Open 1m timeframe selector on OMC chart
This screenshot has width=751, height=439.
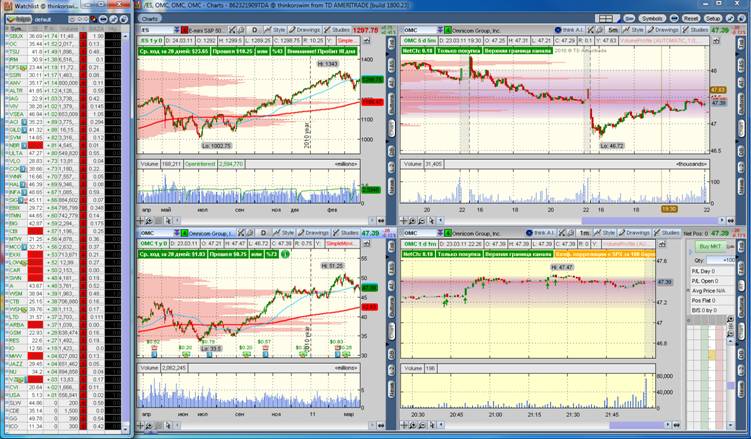pos(585,233)
